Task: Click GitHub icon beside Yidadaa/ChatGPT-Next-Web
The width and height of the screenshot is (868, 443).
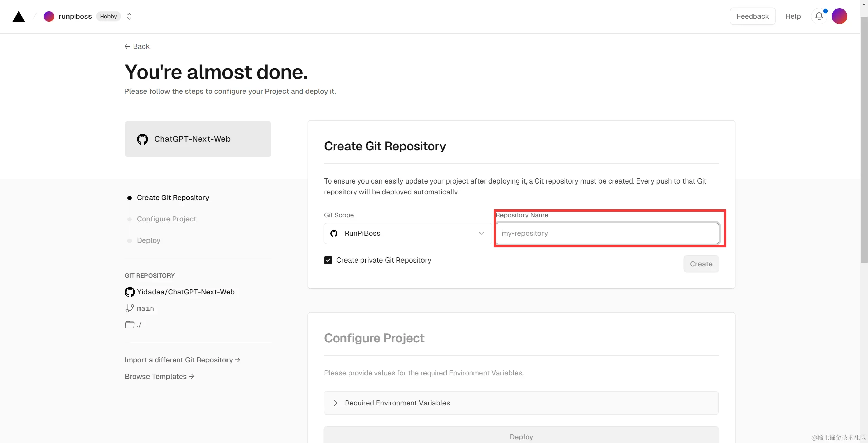Action: pyautogui.click(x=130, y=292)
